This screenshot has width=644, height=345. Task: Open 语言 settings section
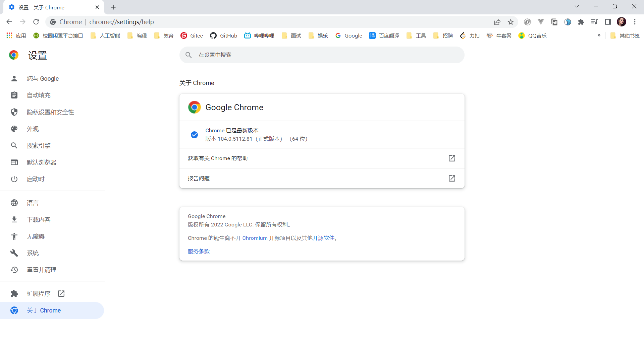pos(52,203)
